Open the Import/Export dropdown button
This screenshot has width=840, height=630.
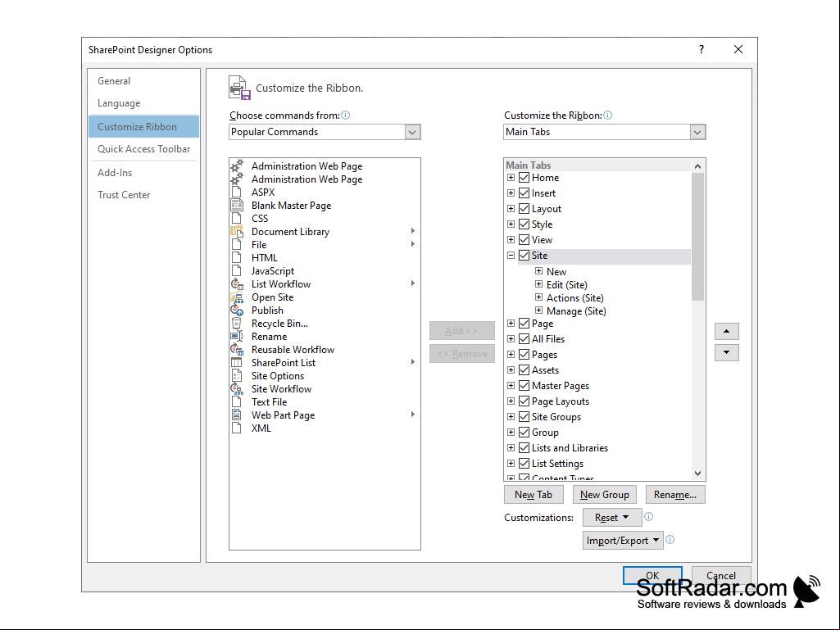(623, 540)
